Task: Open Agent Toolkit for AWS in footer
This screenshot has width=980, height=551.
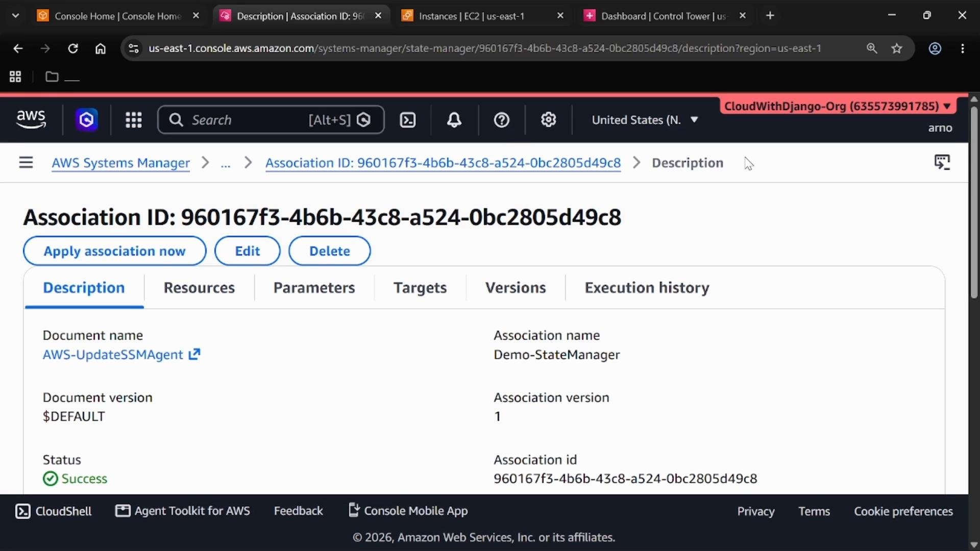Action: click(183, 511)
